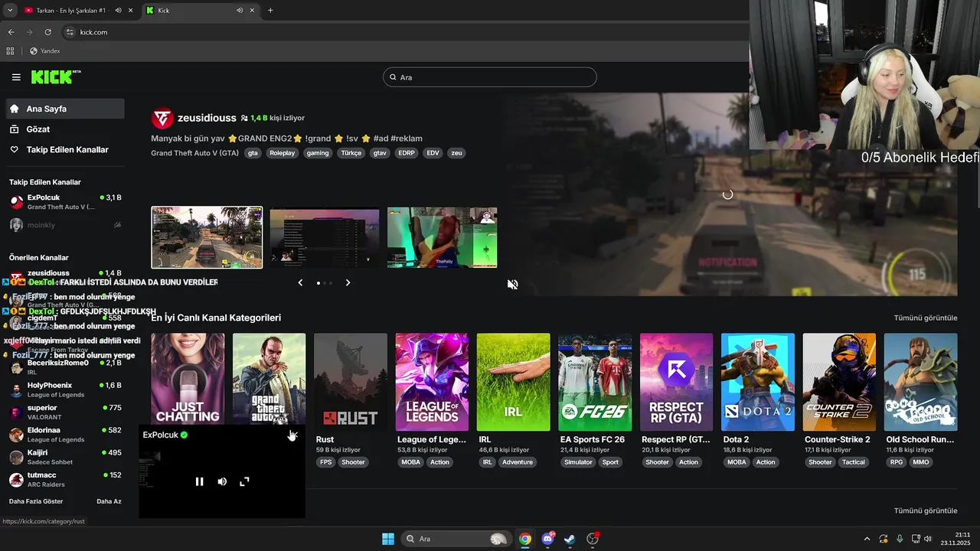Select MMO tag under Old School RuneScape

coord(921,462)
